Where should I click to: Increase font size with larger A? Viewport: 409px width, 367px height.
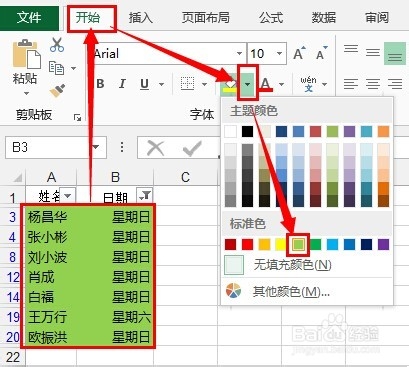pyautogui.click(x=300, y=53)
